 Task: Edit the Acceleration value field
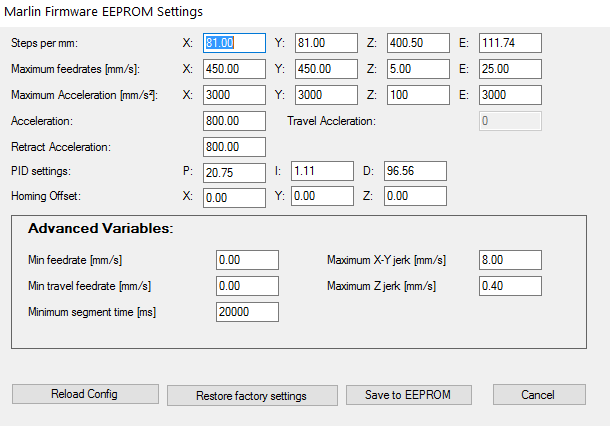pyautogui.click(x=234, y=121)
